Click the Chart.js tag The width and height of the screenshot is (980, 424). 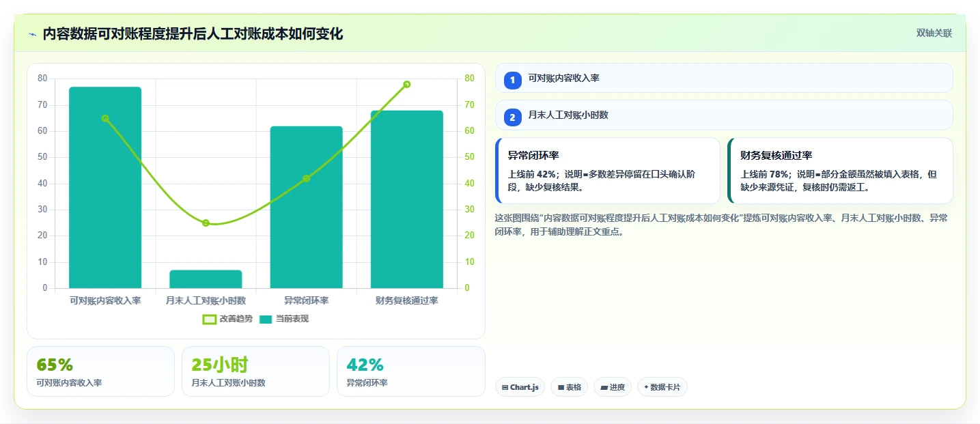point(520,387)
